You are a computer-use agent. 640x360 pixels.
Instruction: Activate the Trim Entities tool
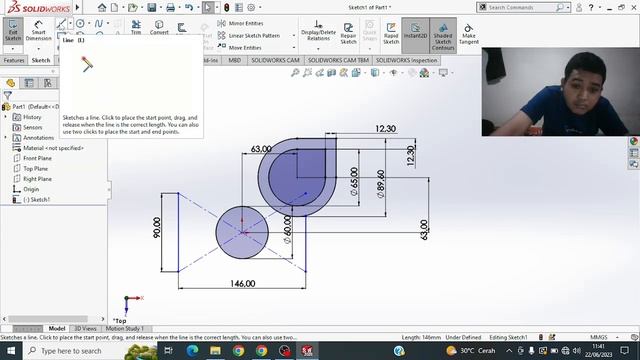point(136,27)
